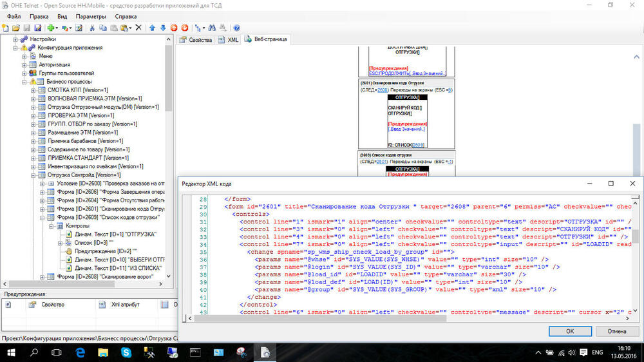Click the blue Move Down arrow icon

pyautogui.click(x=163, y=28)
